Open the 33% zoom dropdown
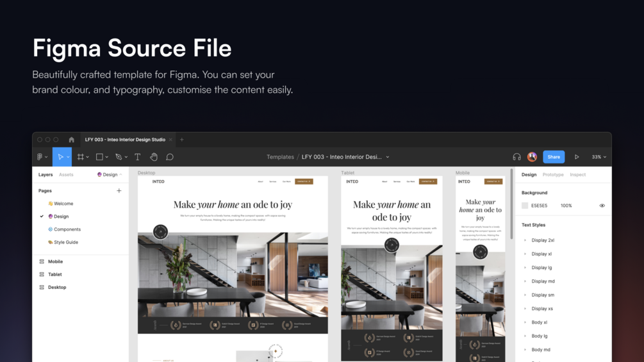This screenshot has width=644, height=362. point(599,157)
